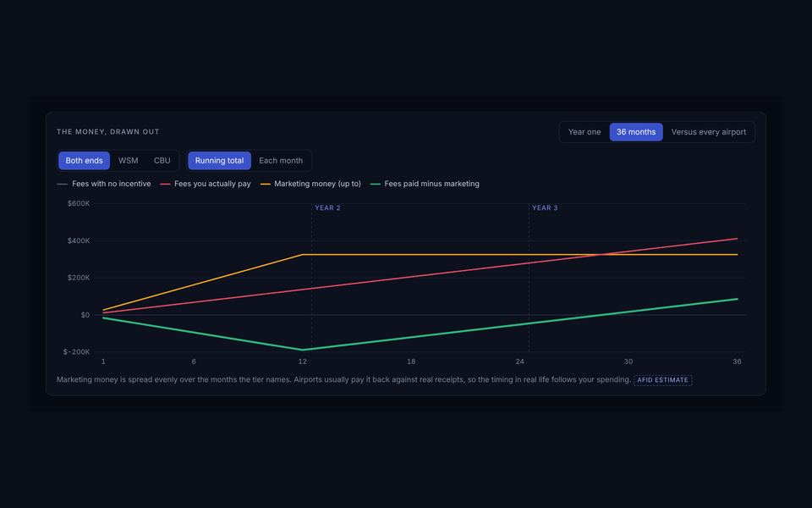The width and height of the screenshot is (812, 508).
Task: Filter to the CBU airport
Action: 162,161
